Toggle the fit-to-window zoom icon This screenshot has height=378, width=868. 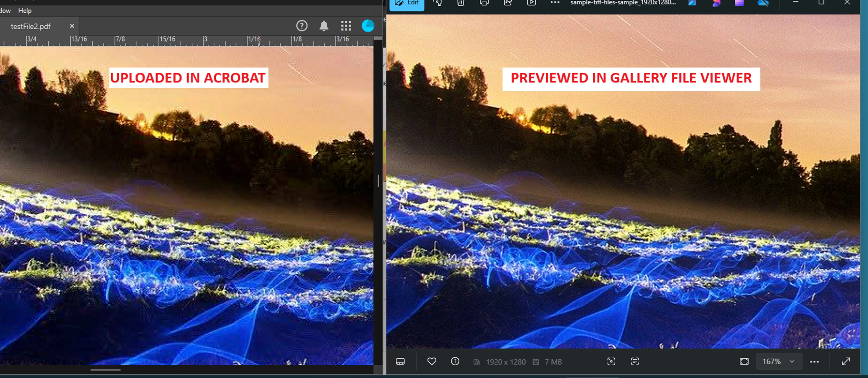(744, 361)
